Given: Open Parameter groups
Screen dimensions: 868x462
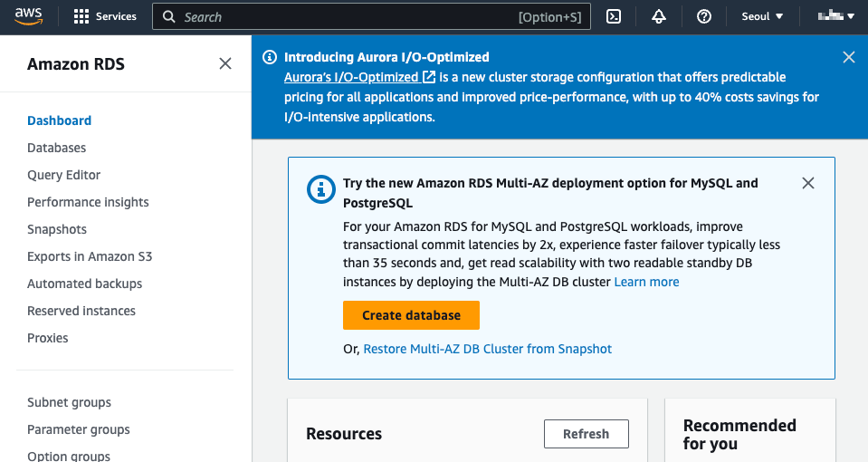Looking at the screenshot, I should (x=79, y=429).
